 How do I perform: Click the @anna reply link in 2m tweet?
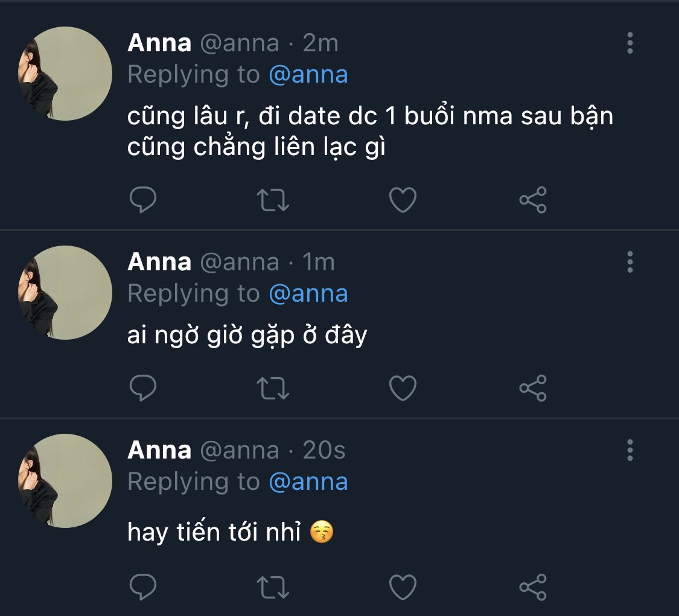[x=308, y=75]
